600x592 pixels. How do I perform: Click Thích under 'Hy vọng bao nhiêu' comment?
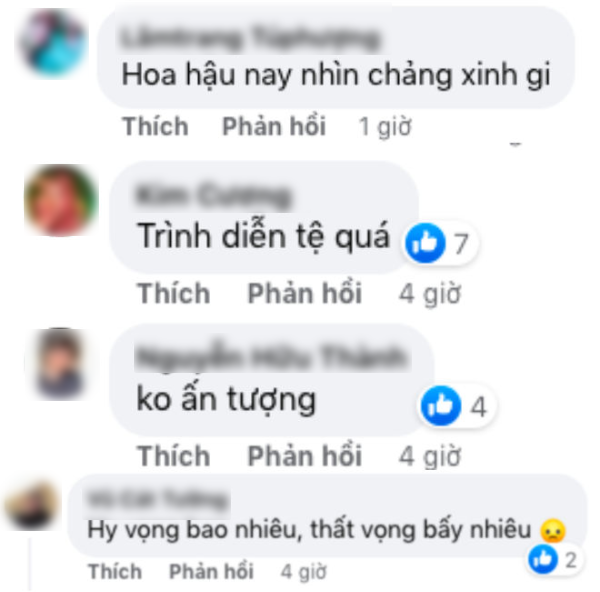pos(115,571)
